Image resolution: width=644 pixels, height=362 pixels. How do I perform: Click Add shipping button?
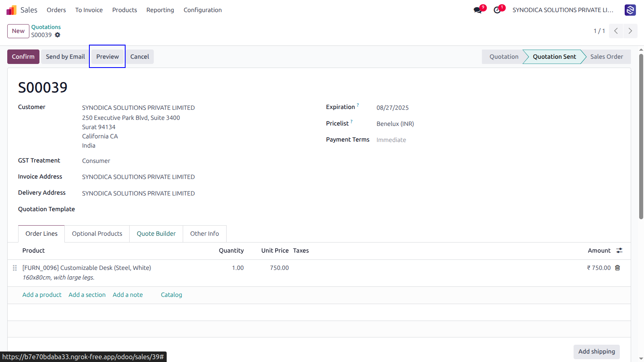point(597,352)
